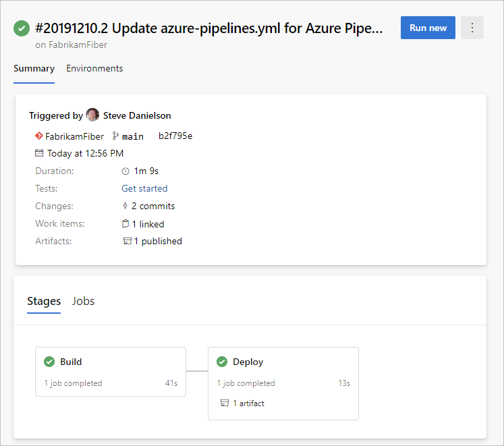Viewport: 504px width, 446px height.
Task: Open the Deploy stage card
Action: pos(283,383)
